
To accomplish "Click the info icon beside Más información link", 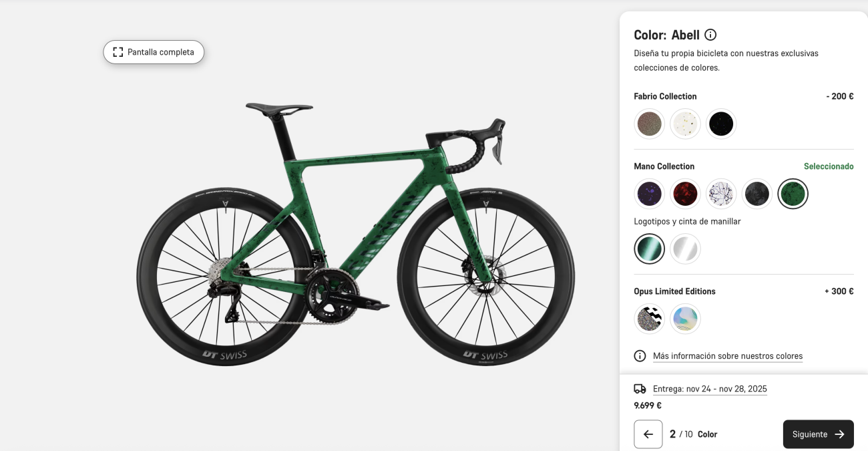I will pyautogui.click(x=638, y=355).
